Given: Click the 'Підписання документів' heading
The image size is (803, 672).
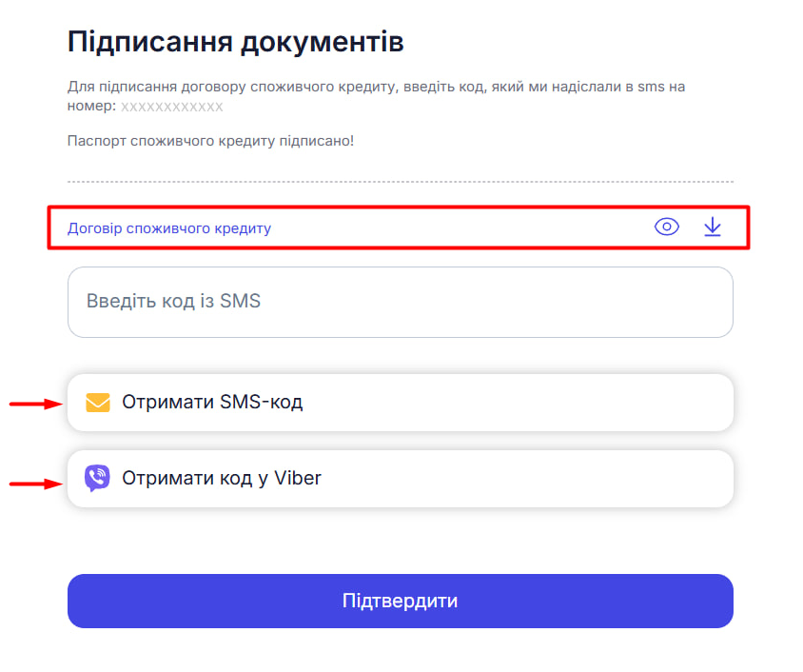Looking at the screenshot, I should pos(236,42).
